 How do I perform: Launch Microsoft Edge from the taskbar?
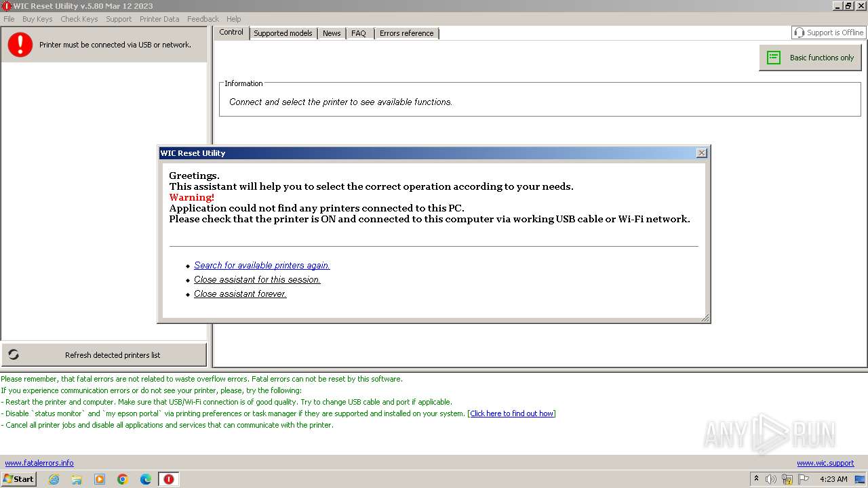click(146, 479)
